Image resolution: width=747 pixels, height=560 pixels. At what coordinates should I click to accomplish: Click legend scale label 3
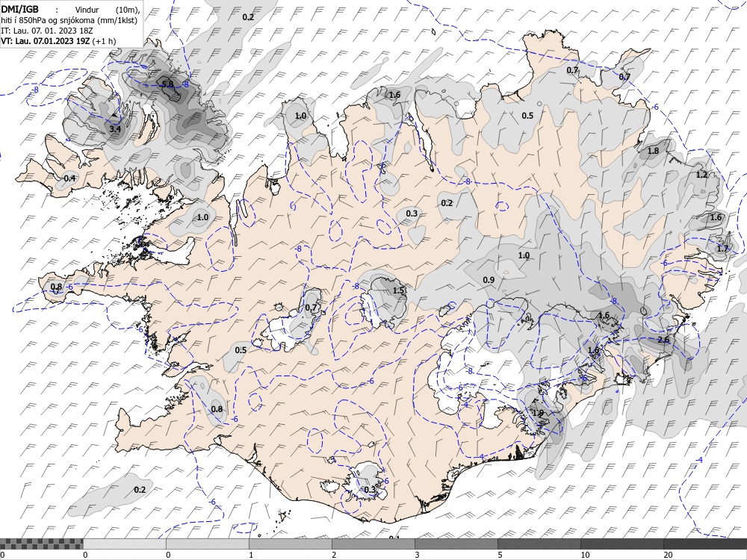pyautogui.click(x=417, y=555)
